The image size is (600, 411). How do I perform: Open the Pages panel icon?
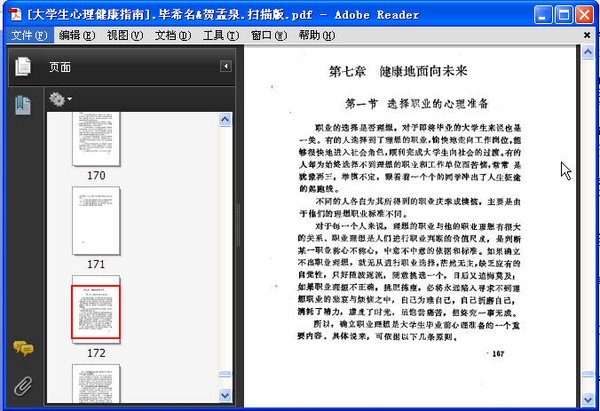[x=23, y=67]
